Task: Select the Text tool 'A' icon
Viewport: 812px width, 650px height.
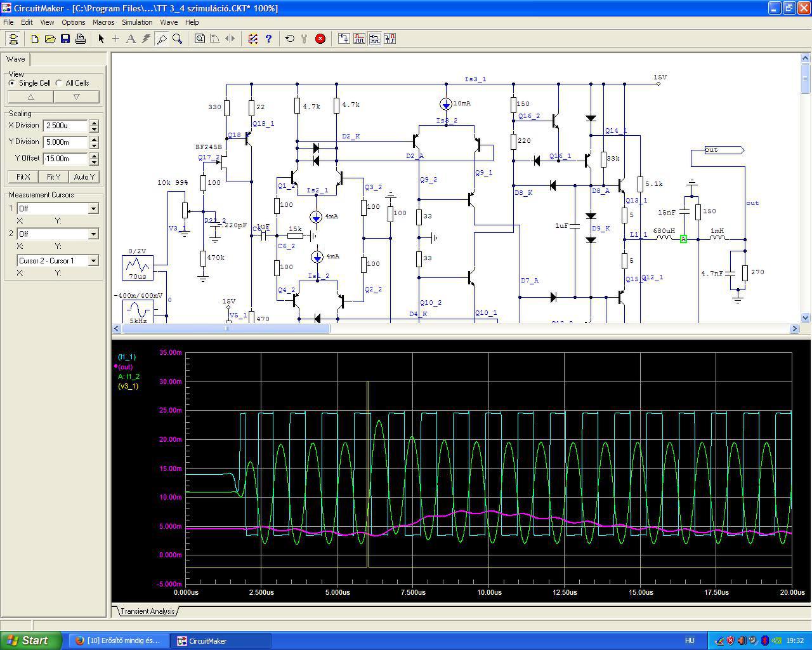Action: (131, 39)
